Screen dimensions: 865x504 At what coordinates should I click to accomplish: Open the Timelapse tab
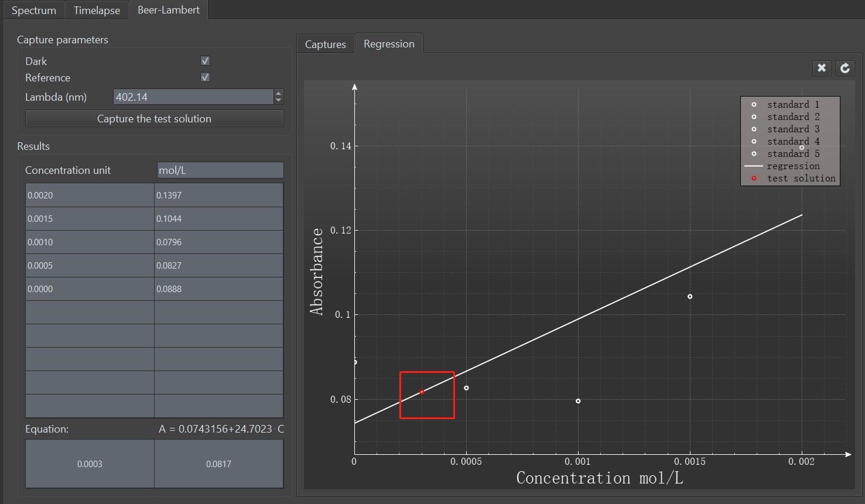pyautogui.click(x=97, y=11)
